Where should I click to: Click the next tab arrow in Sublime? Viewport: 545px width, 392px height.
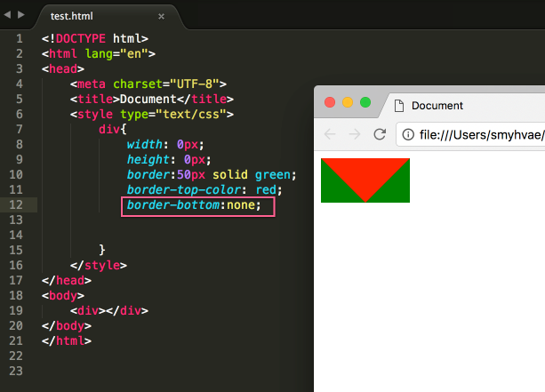(21, 15)
